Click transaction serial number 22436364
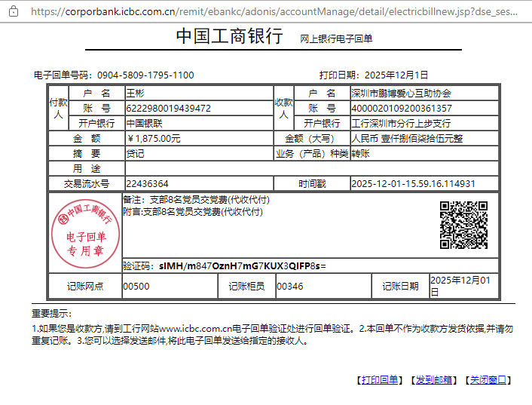This screenshot has width=532, height=405. point(147,184)
